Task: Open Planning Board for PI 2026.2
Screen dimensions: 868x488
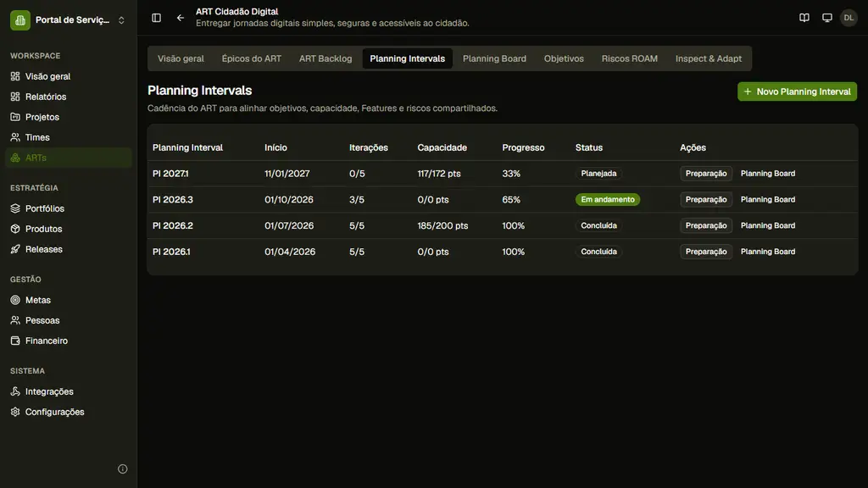Action: [768, 225]
